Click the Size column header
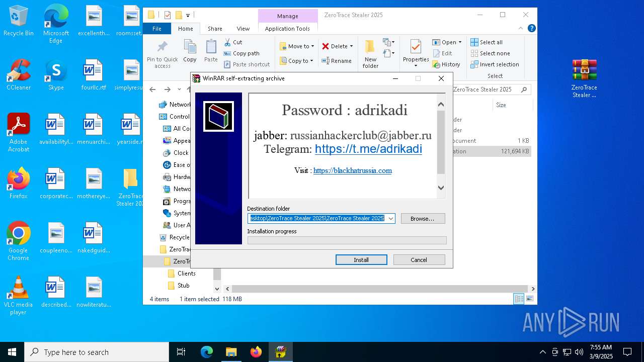Screen dimensions: 644x362 click(x=501, y=105)
